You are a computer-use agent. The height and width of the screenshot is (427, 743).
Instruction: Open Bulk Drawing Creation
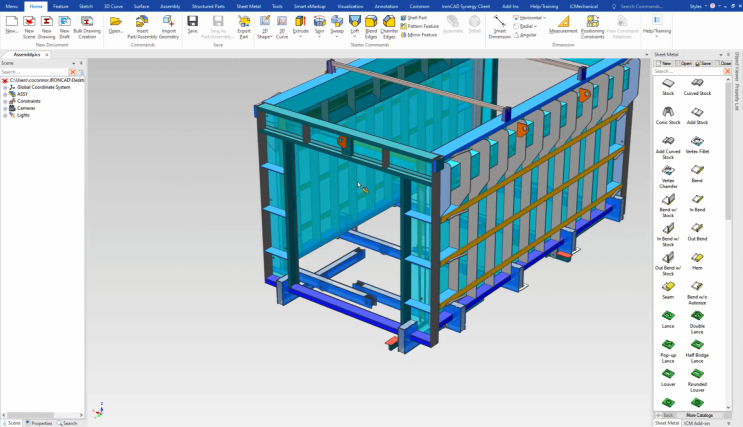(87, 27)
